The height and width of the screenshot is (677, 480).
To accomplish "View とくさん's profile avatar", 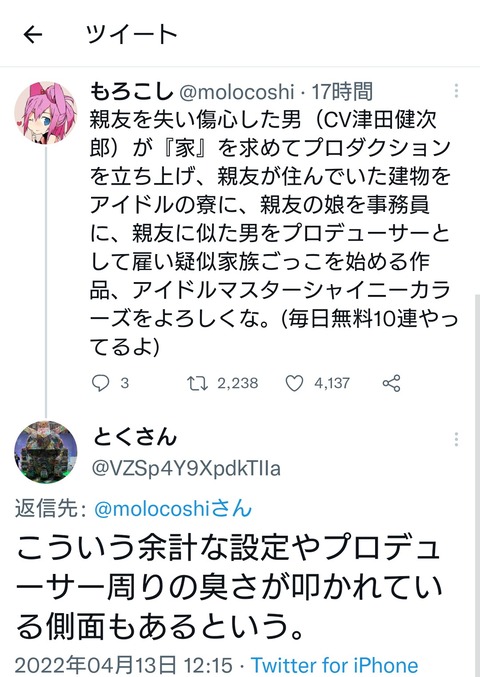I will click(x=46, y=452).
